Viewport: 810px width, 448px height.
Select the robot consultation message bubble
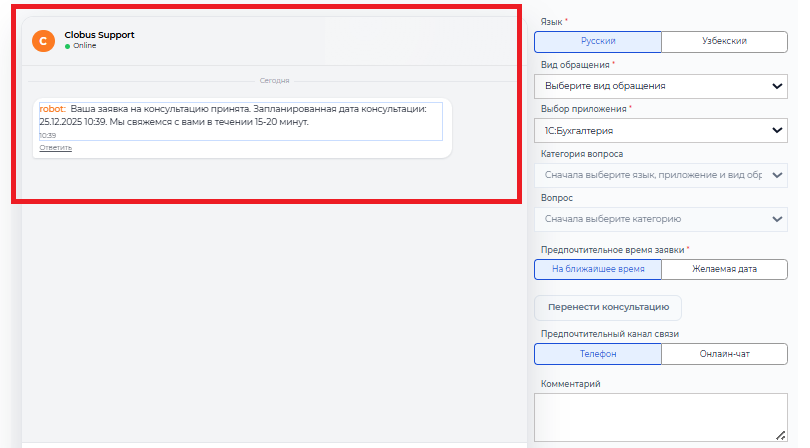click(240, 115)
